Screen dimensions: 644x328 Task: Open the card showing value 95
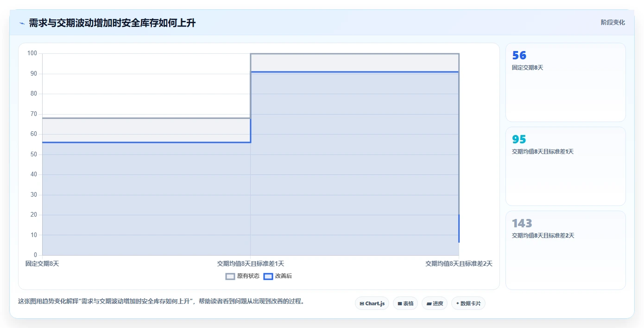565,166
